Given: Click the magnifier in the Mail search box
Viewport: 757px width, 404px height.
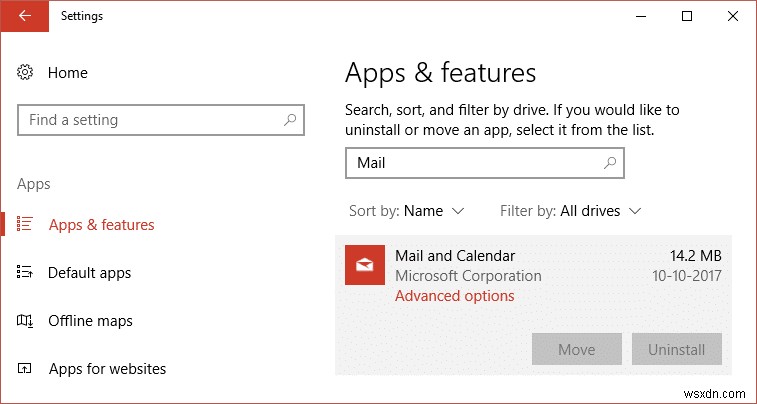Looking at the screenshot, I should point(610,163).
